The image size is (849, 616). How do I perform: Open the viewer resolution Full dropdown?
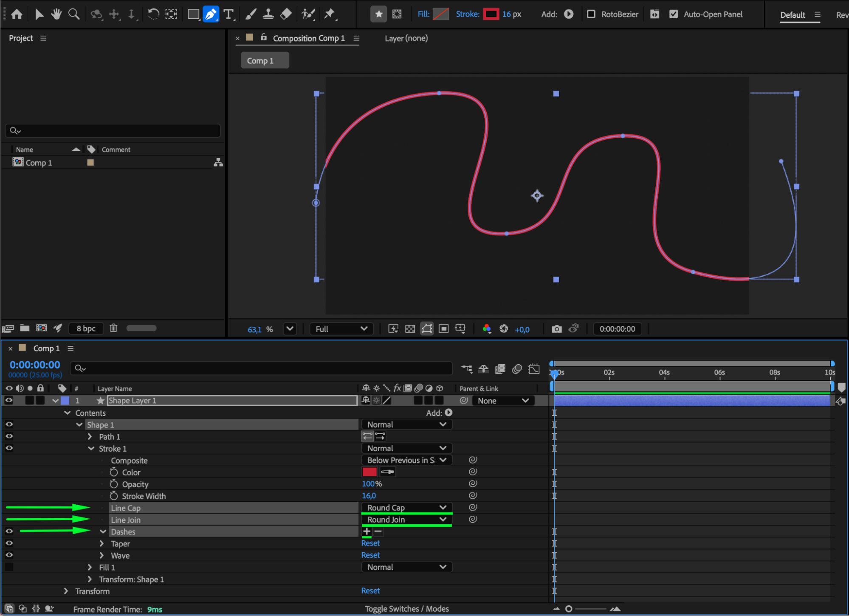click(x=341, y=329)
